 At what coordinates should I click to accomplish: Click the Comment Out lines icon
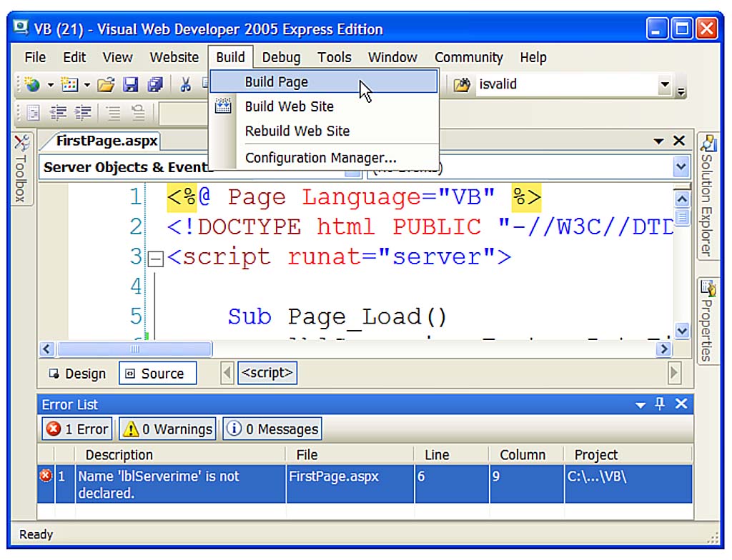tap(113, 112)
